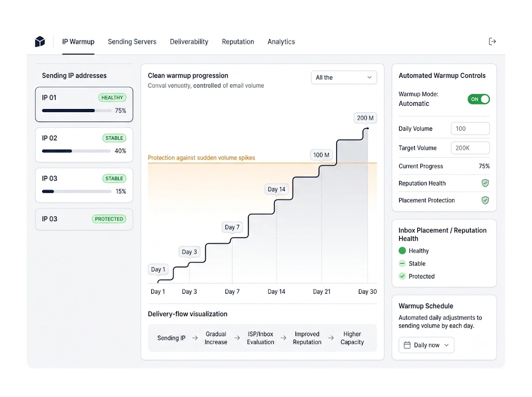The image size is (532, 397).
Task: Click the Day 3 callout bubble on chart
Action: point(189,252)
